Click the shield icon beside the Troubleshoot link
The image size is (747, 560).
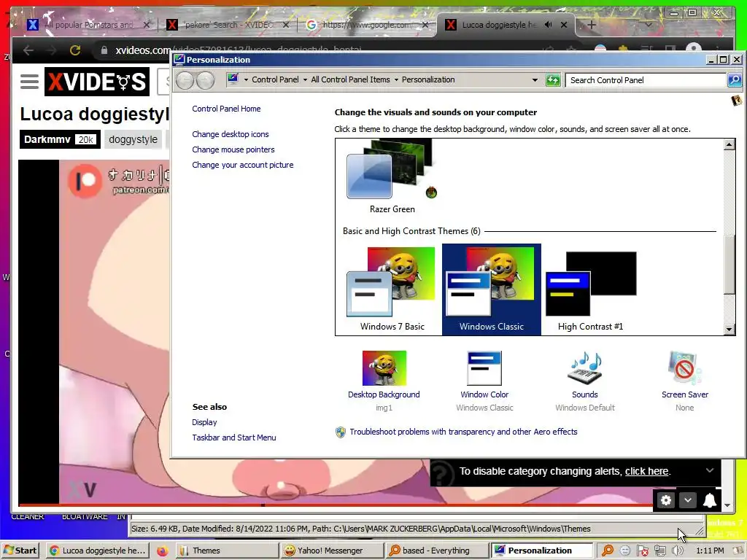[x=340, y=432]
